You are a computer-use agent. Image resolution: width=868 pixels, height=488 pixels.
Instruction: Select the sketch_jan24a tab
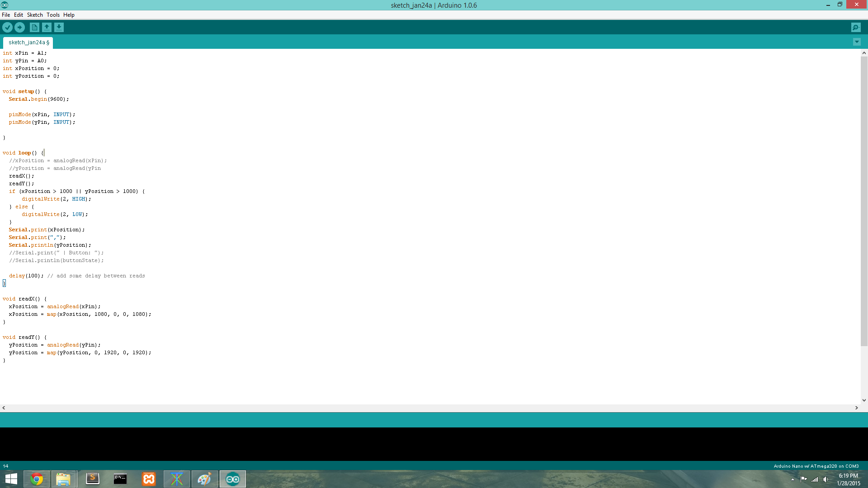[x=28, y=42]
